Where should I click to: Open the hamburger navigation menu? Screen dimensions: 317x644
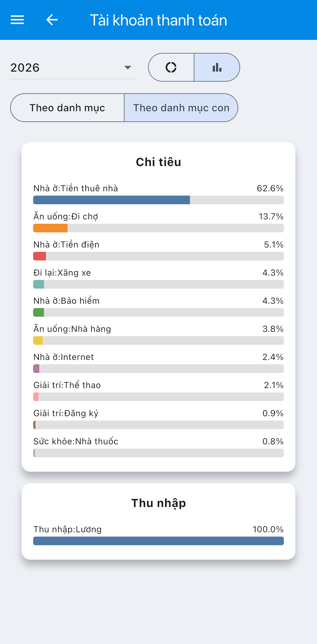coord(17,20)
